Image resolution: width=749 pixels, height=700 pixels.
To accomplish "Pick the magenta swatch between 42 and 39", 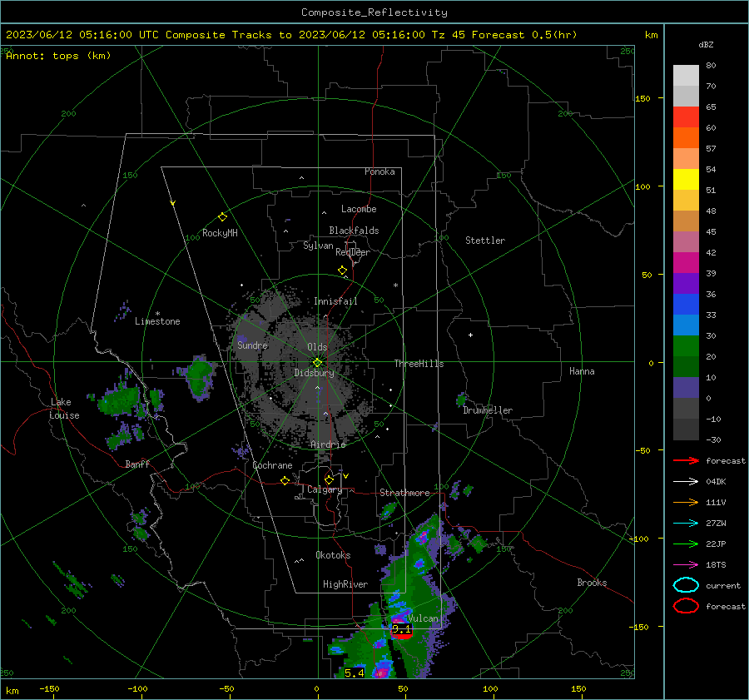I will tap(686, 263).
